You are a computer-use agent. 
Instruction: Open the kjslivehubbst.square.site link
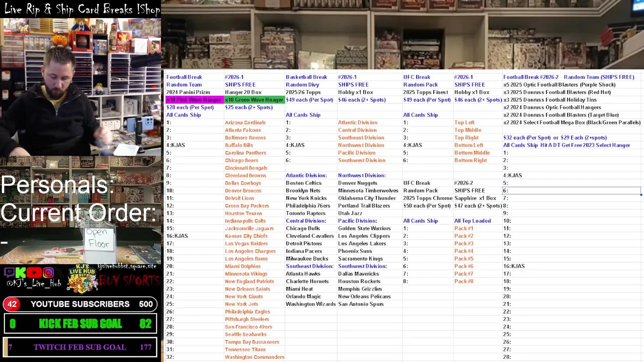[x=127, y=266]
